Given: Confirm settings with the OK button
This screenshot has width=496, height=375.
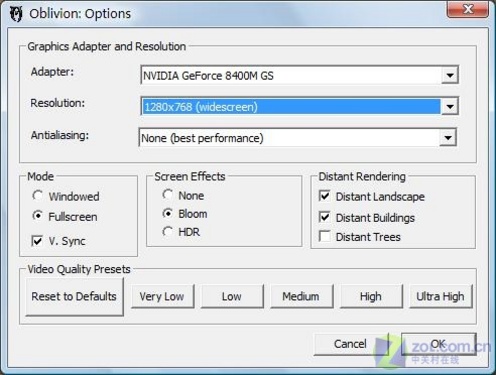Looking at the screenshot, I should coord(439,344).
